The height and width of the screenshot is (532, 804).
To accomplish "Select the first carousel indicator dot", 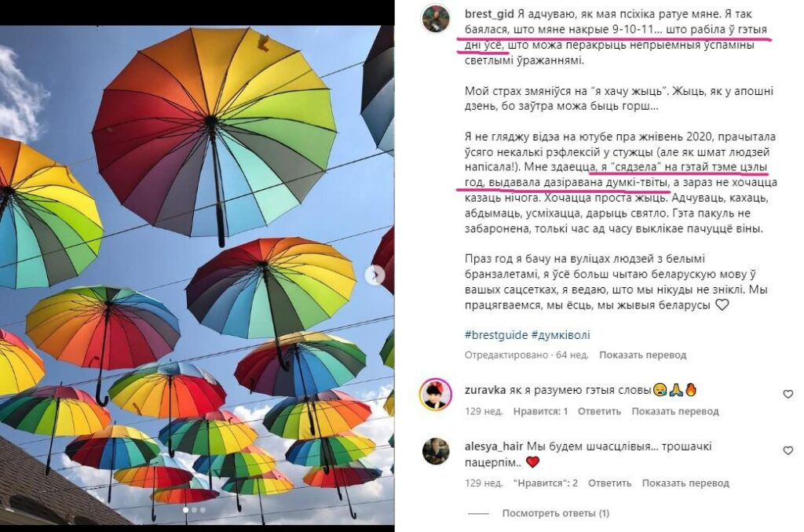I will (x=185, y=510).
